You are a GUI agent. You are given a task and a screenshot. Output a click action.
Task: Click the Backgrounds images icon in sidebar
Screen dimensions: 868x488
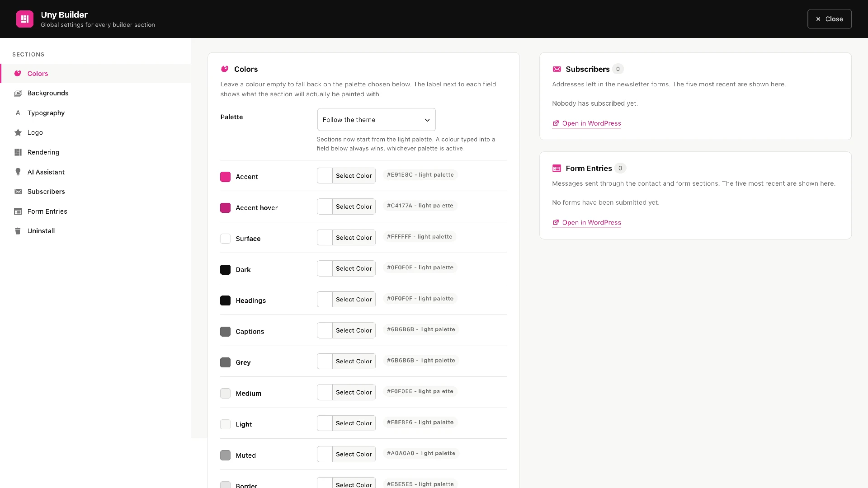pos(18,93)
